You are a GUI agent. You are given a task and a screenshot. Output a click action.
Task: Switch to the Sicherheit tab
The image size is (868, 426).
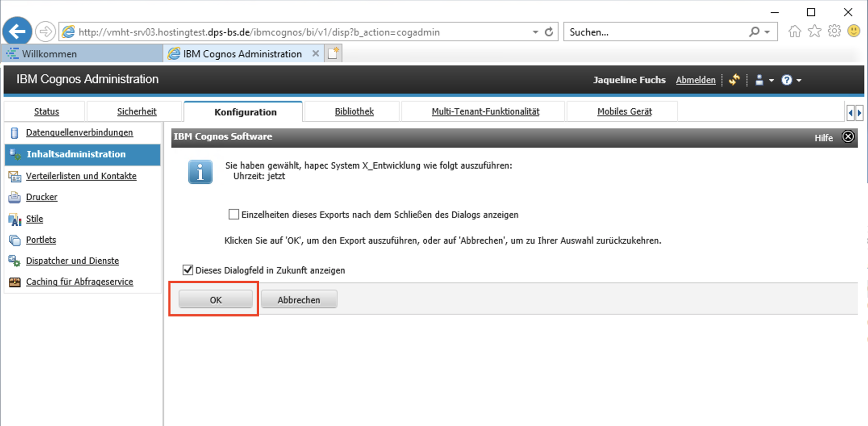137,112
